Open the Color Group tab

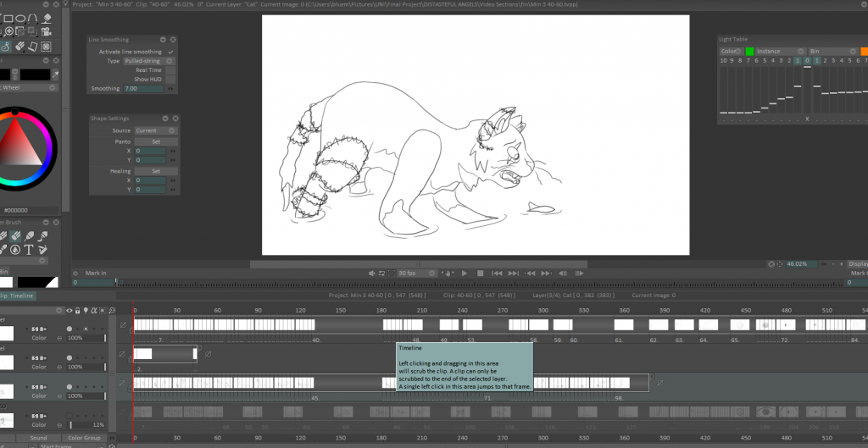pyautogui.click(x=84, y=438)
